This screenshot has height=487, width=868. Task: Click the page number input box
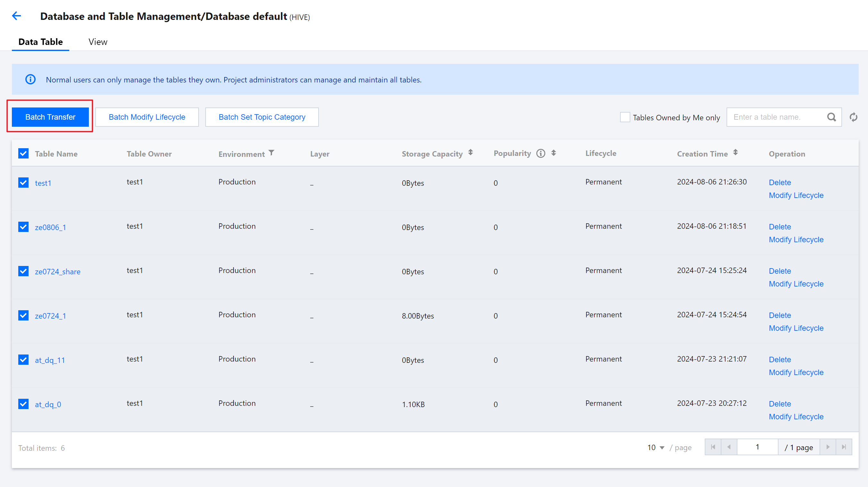tap(757, 447)
